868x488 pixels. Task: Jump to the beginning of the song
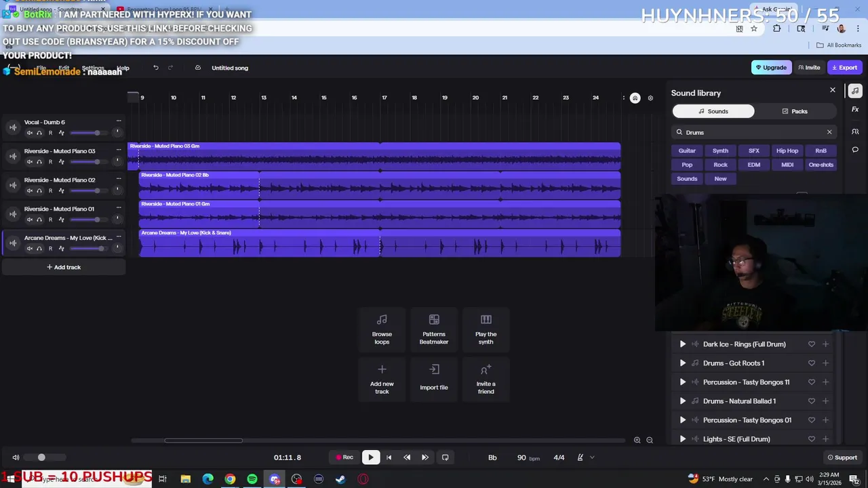tap(389, 457)
